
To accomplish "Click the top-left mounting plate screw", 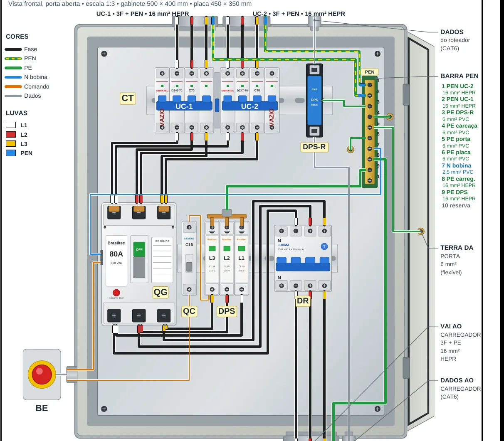I will coord(104,54).
